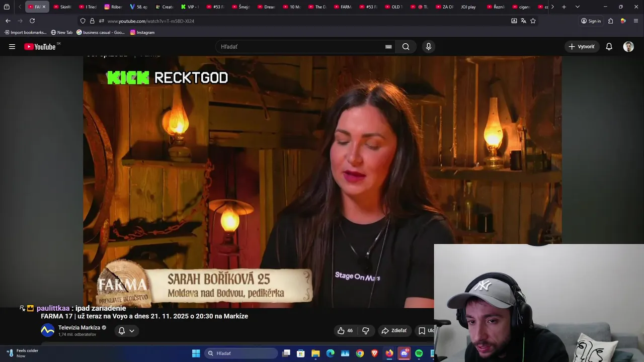Open the Instagram bookmark
The image size is (644, 362).
coord(142,32)
